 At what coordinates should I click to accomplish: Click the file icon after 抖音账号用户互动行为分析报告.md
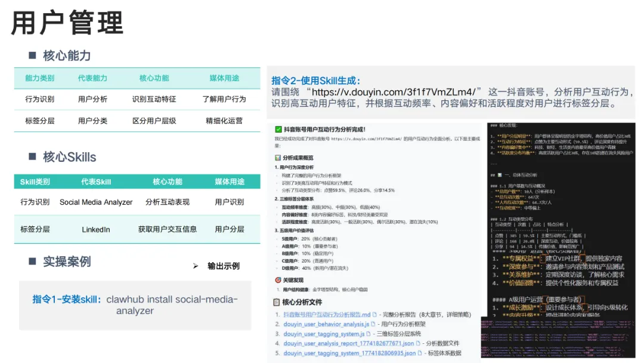click(374, 315)
